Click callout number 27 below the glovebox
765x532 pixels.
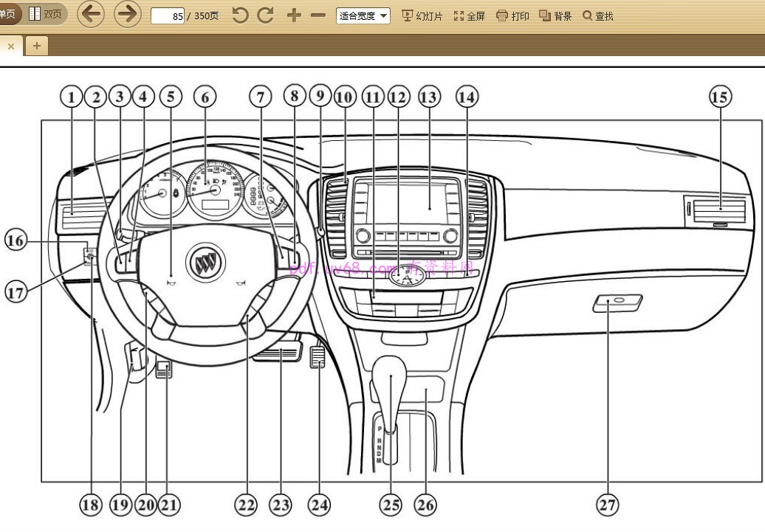pyautogui.click(x=608, y=505)
